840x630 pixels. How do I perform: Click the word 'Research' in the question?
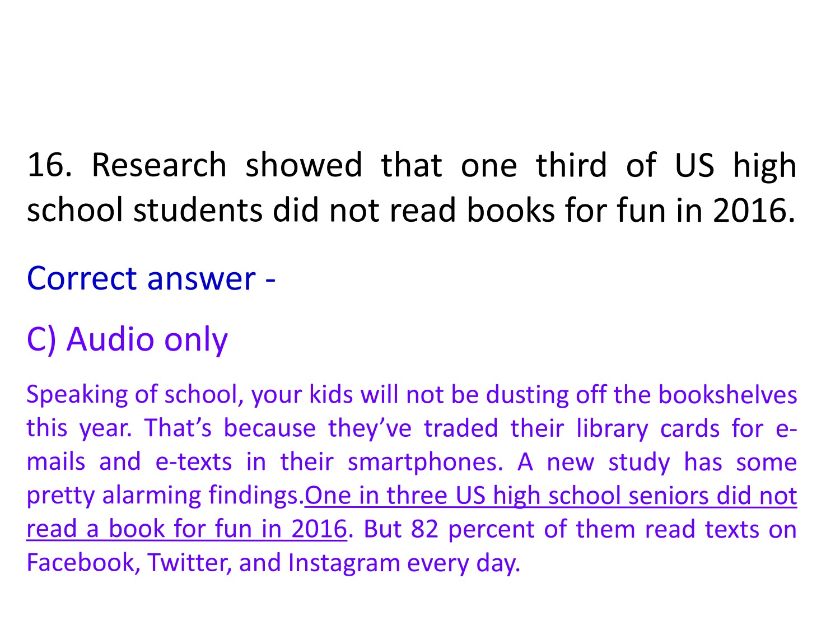(x=159, y=165)
